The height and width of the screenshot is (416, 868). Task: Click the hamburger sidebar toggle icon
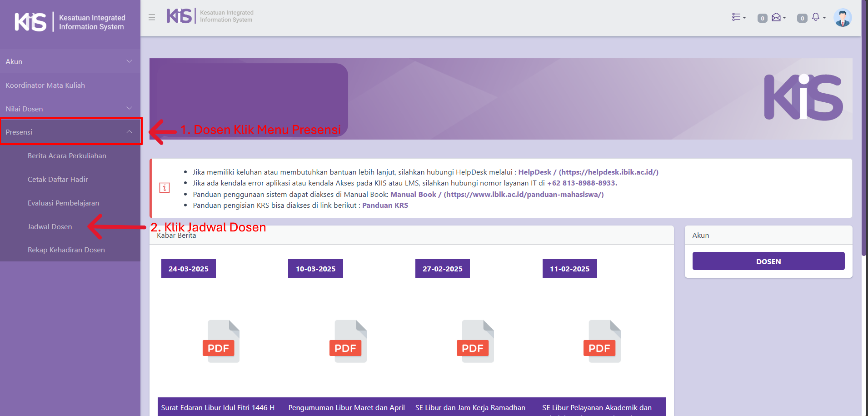click(x=152, y=17)
